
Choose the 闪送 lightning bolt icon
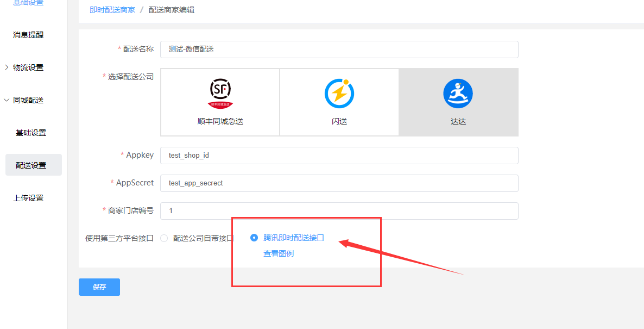pyautogui.click(x=339, y=94)
